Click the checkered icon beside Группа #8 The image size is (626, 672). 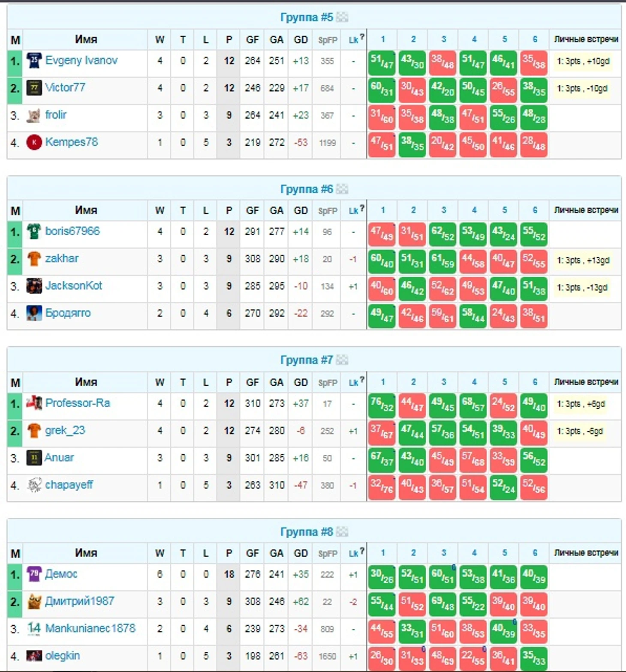pos(342,532)
